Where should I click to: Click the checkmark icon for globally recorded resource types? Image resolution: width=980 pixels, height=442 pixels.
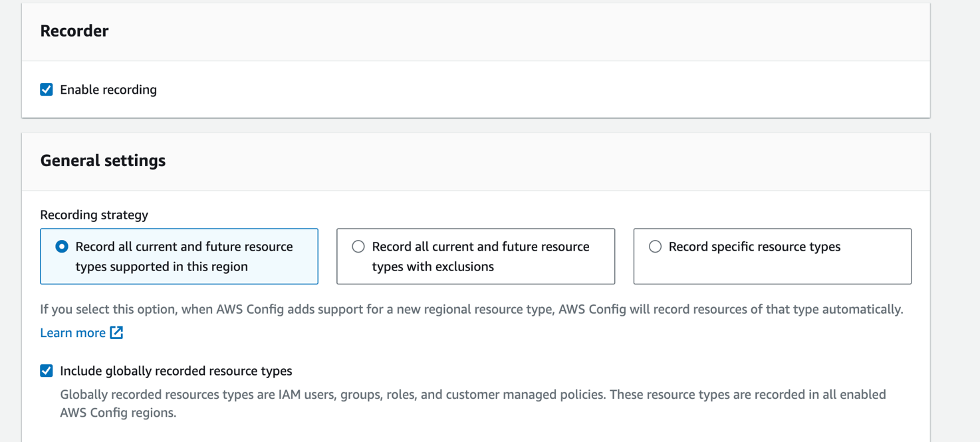(x=46, y=372)
